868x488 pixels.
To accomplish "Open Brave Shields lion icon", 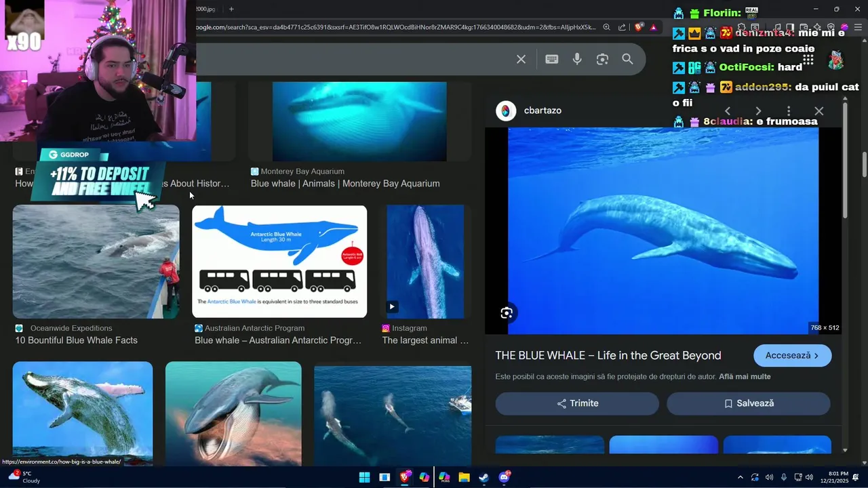I will pyautogui.click(x=639, y=27).
